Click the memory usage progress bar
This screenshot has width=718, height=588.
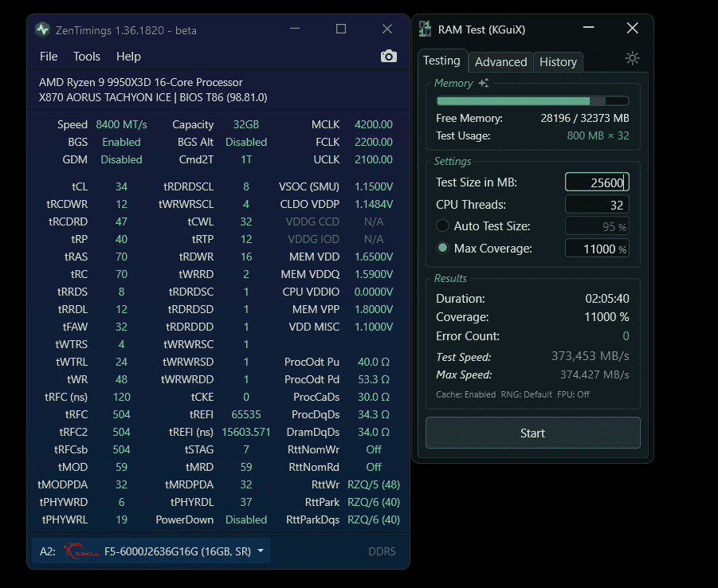click(532, 100)
